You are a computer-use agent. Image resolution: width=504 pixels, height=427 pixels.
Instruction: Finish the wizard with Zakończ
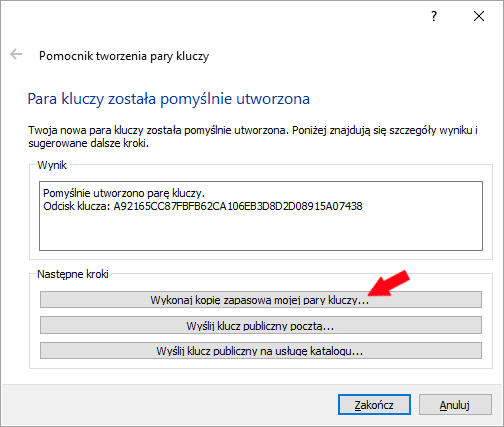coord(374,405)
